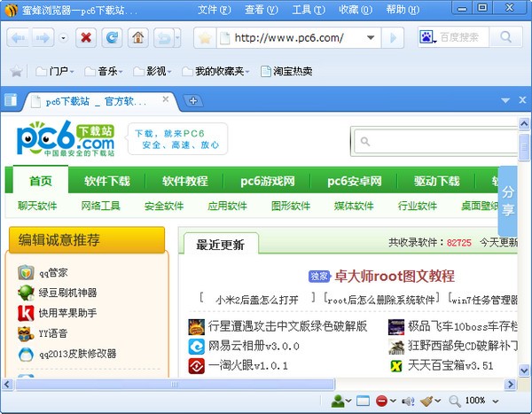
Task: Open the 收藏 menu
Action: click(356, 10)
